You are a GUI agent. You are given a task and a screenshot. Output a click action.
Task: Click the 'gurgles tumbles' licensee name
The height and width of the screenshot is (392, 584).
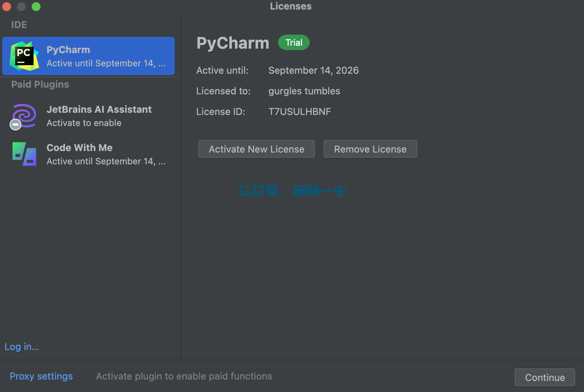click(304, 91)
